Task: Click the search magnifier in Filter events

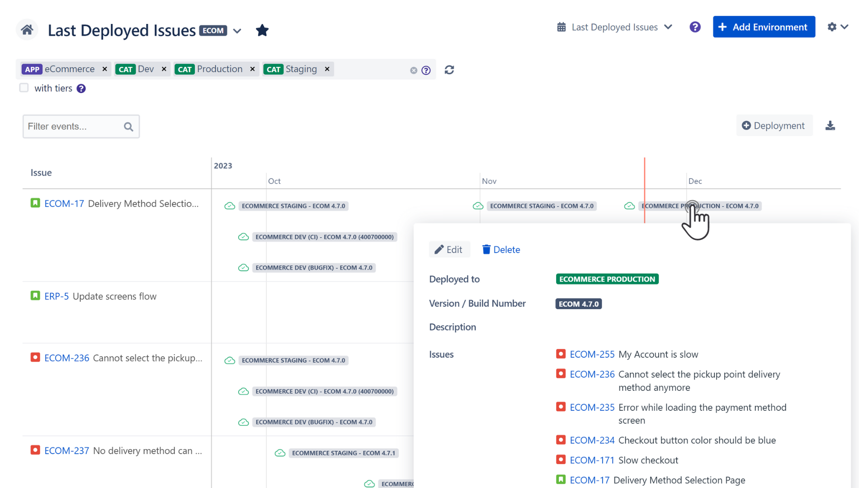Action: pos(128,127)
